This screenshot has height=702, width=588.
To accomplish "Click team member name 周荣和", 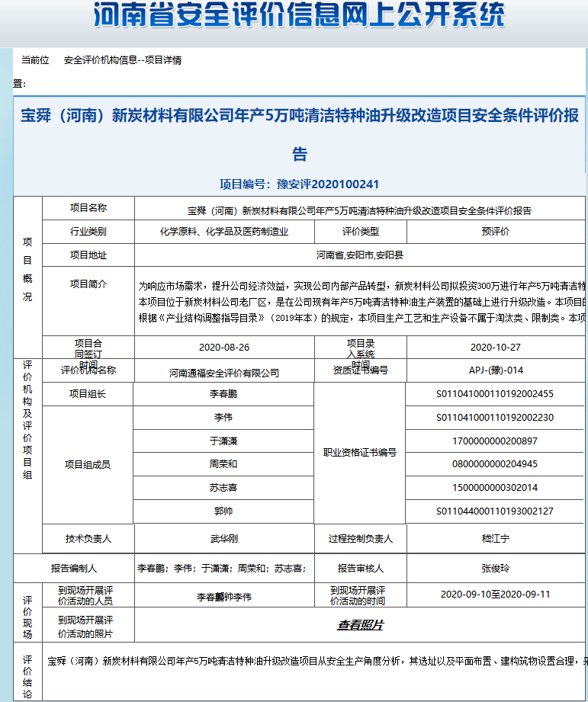I will (223, 464).
